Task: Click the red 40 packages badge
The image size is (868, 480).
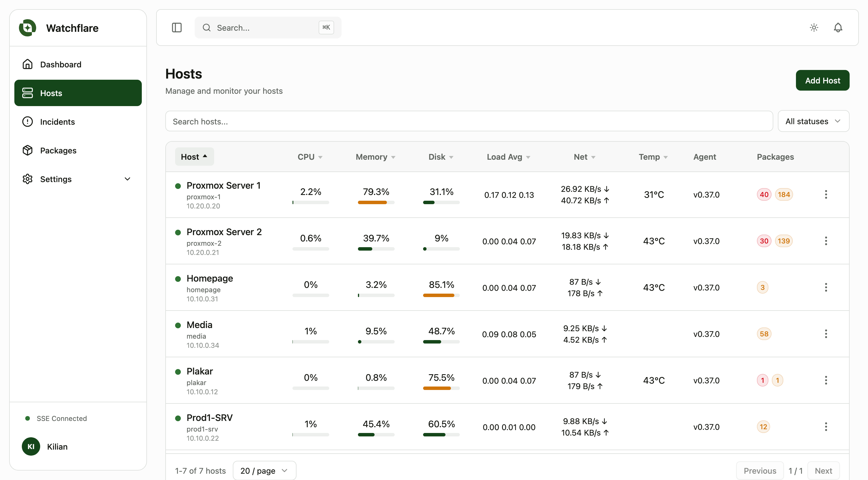Action: pos(764,195)
